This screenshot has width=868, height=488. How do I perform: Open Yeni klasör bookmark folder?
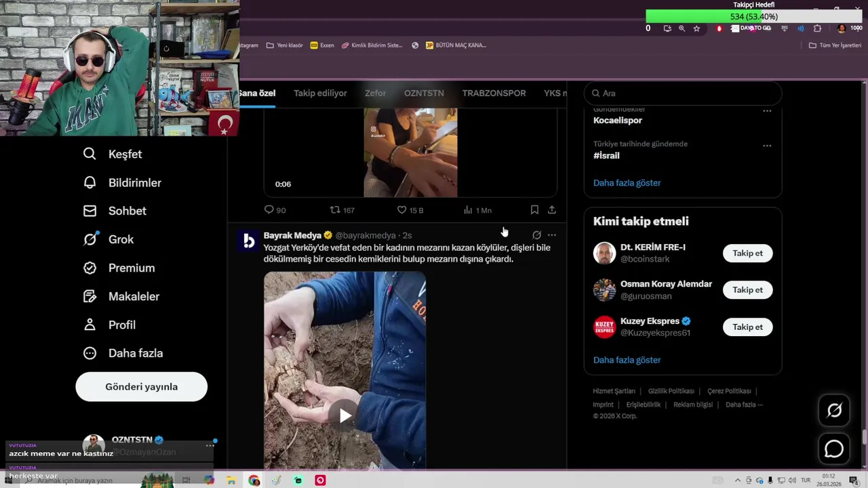pos(284,45)
